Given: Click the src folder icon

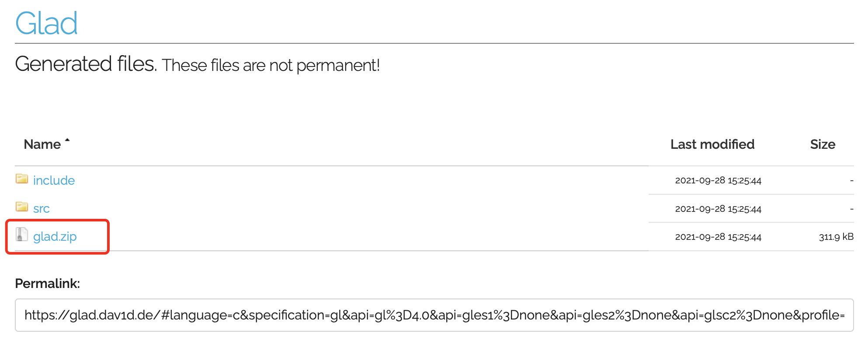Looking at the screenshot, I should [x=21, y=207].
